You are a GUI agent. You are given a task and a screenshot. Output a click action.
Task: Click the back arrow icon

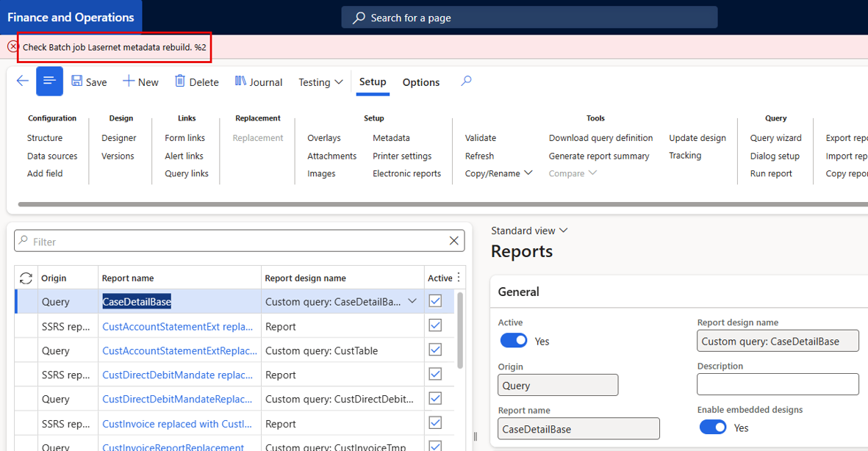pos(22,82)
